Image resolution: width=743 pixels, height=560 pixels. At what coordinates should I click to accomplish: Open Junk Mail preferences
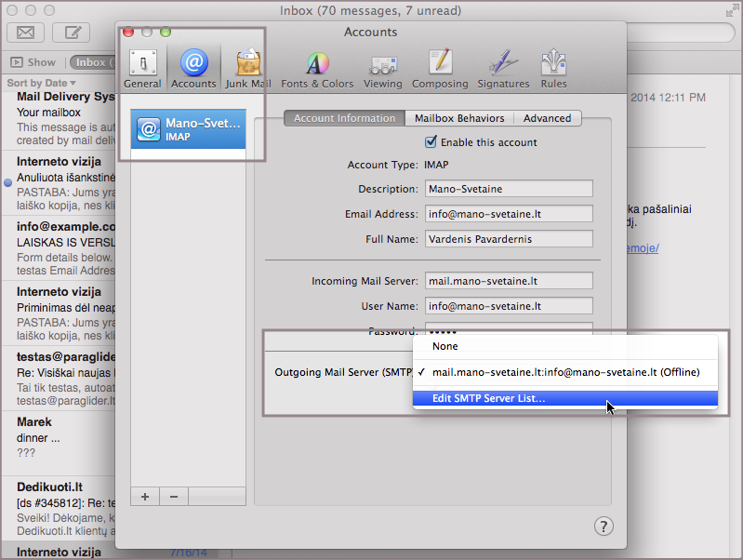(247, 69)
